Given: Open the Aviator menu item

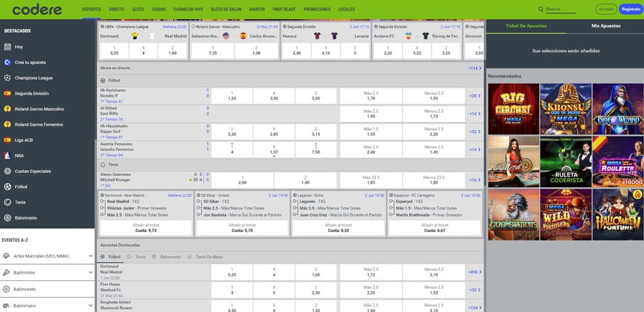Looking at the screenshot, I should pyautogui.click(x=257, y=10).
